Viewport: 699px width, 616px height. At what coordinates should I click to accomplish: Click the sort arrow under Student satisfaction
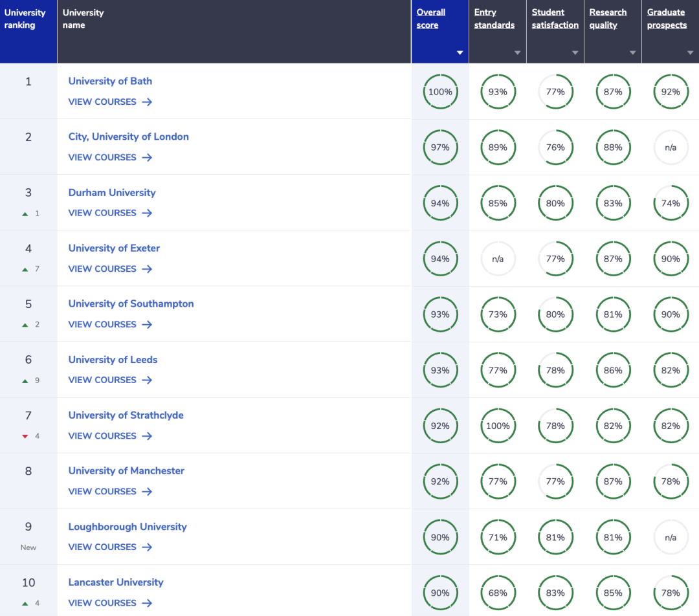tap(575, 53)
